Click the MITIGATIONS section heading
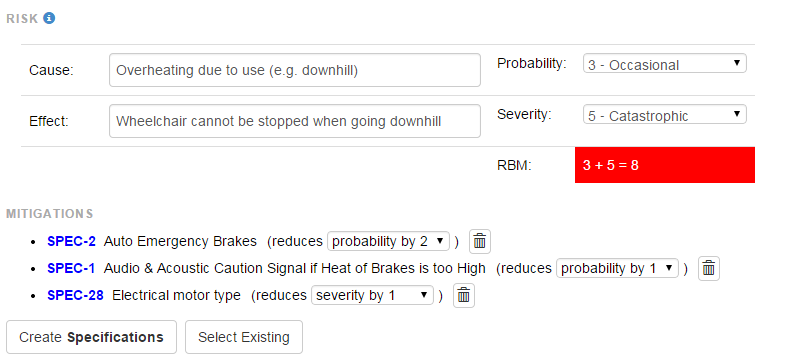 tap(50, 214)
